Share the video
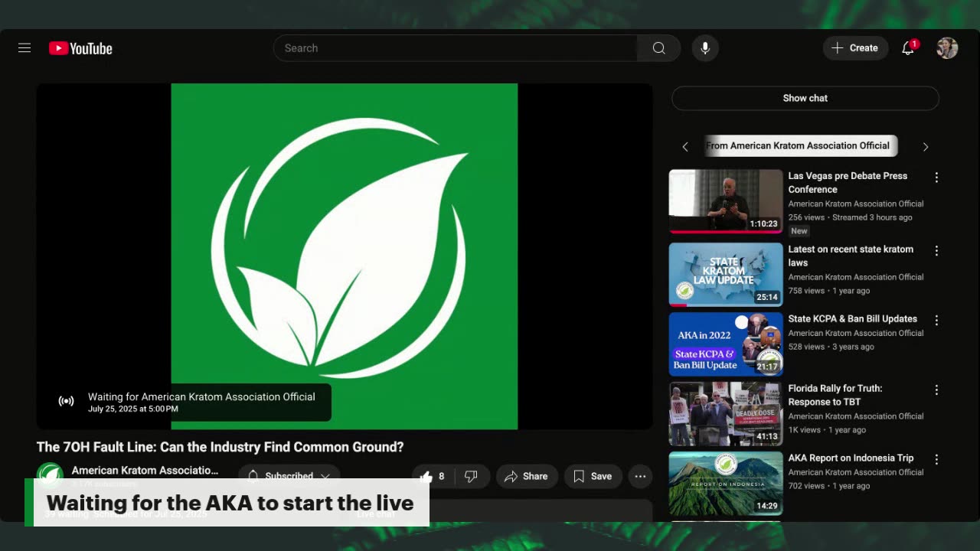 pyautogui.click(x=525, y=476)
